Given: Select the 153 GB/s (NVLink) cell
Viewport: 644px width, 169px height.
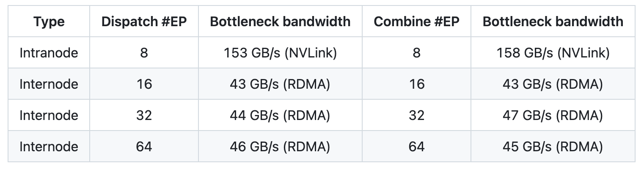Looking at the screenshot, I should (x=280, y=53).
